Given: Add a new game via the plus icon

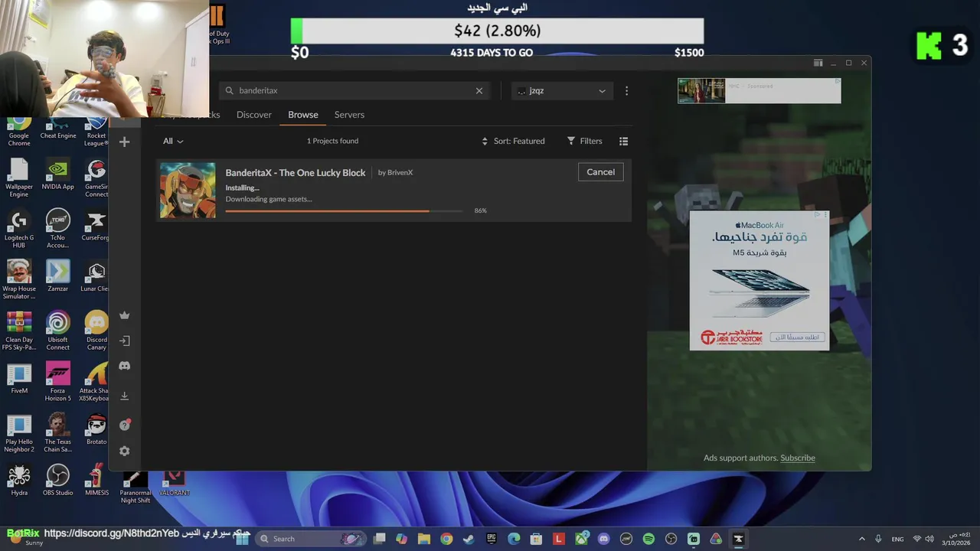Looking at the screenshot, I should tap(124, 142).
